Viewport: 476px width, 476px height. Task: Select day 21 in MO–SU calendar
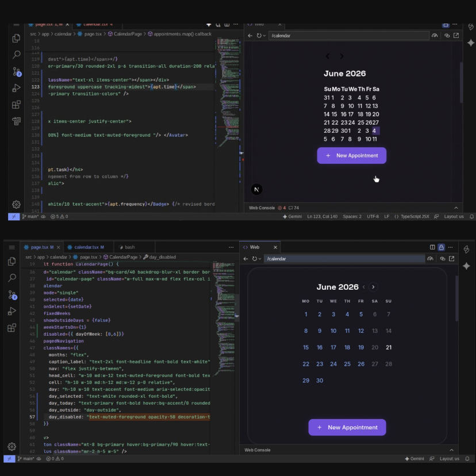point(389,347)
